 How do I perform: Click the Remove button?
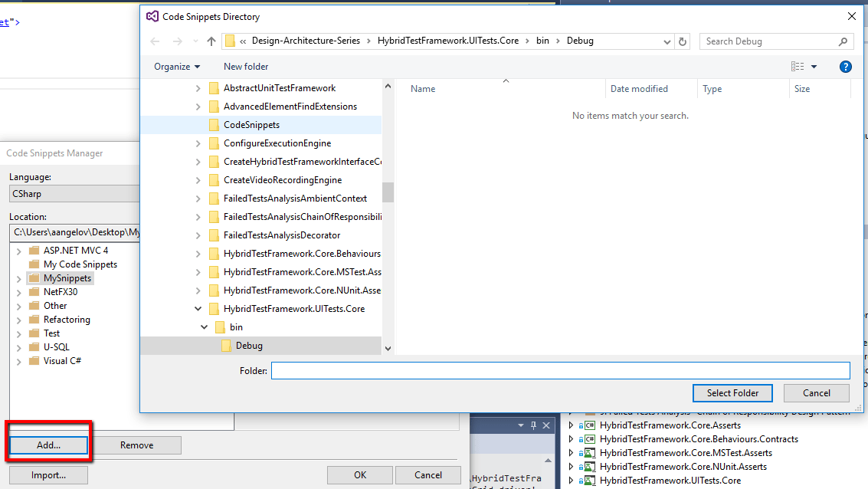coord(136,445)
